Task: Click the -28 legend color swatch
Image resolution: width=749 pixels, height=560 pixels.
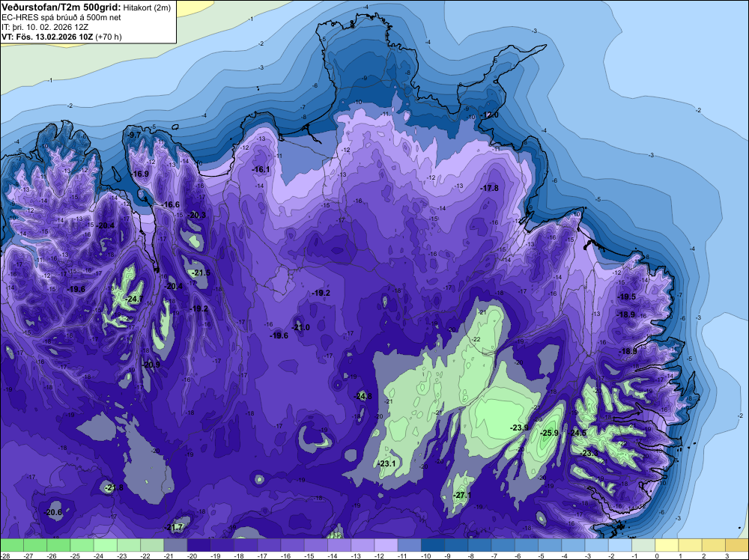Action: click(x=11, y=546)
